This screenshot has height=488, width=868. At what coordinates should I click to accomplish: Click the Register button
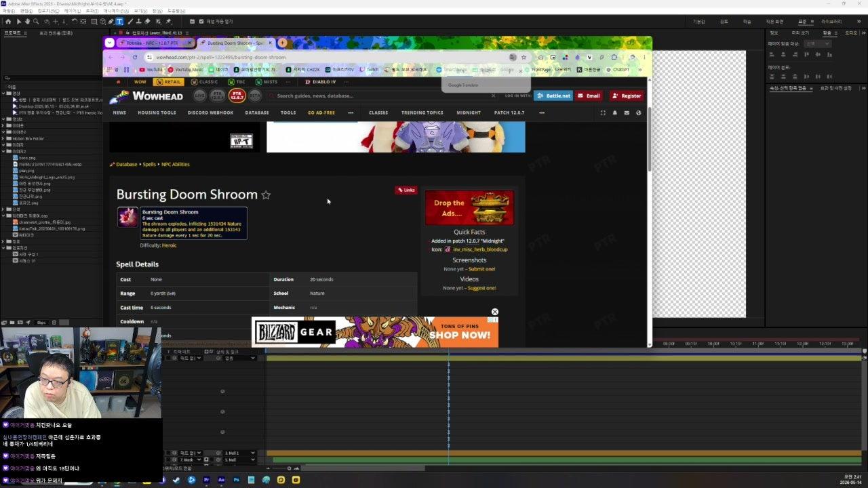point(627,96)
